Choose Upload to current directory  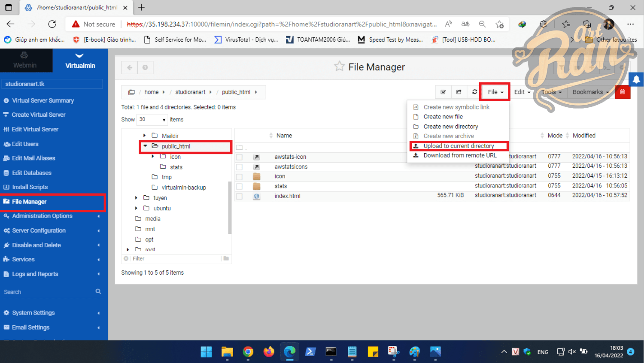tap(459, 146)
